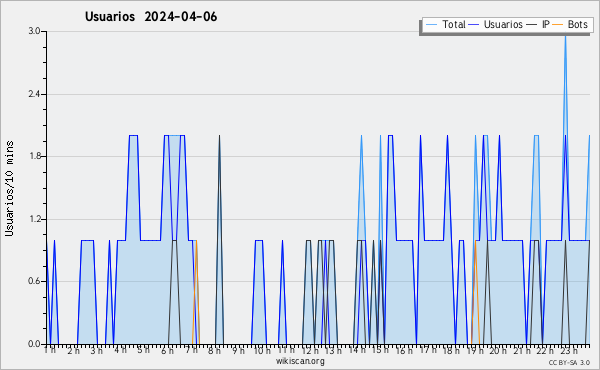Viewport: 600px width, 370px height.
Task: Click the y-axis value 0.6
Action: [34, 282]
